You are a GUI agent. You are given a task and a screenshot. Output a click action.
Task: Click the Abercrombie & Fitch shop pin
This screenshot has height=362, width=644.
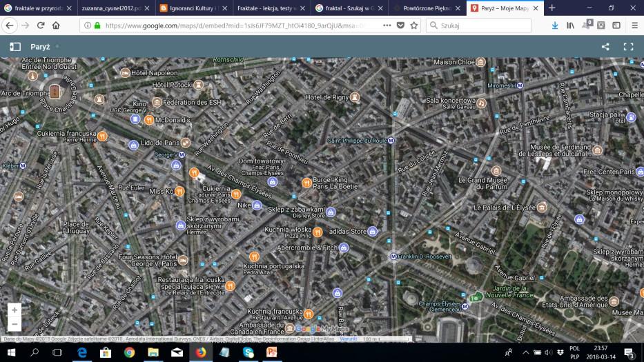click(344, 248)
